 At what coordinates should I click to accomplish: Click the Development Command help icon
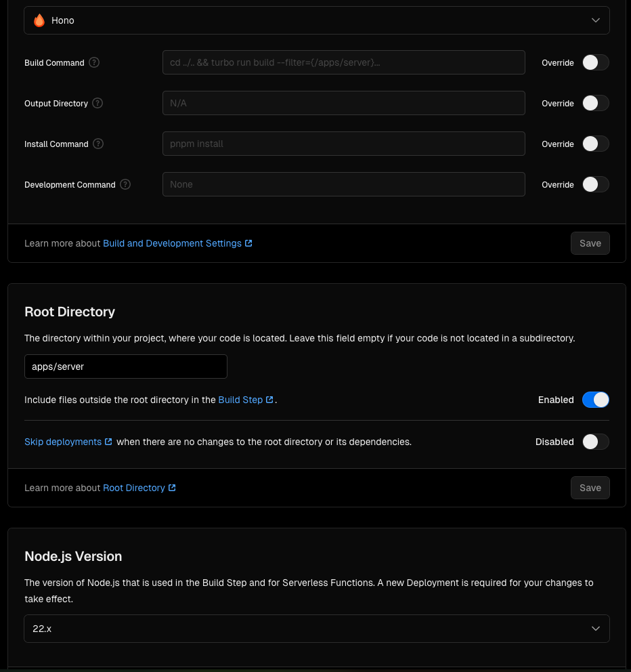point(125,185)
